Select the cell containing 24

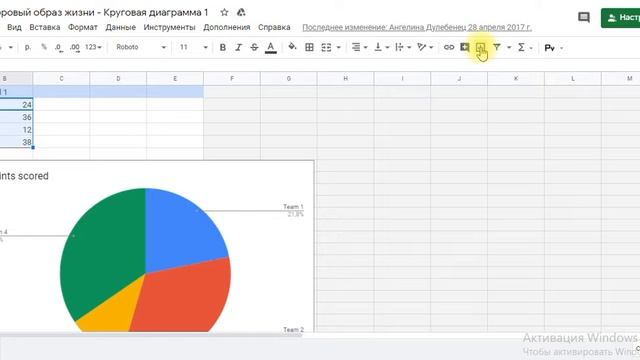[x=16, y=105]
